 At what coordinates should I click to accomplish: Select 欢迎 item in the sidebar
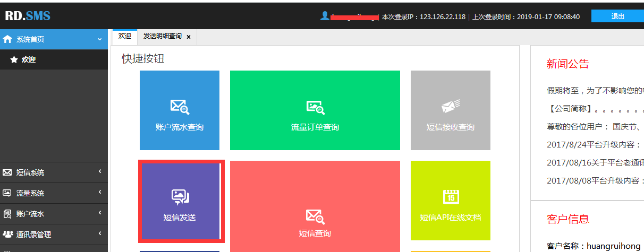click(x=29, y=60)
